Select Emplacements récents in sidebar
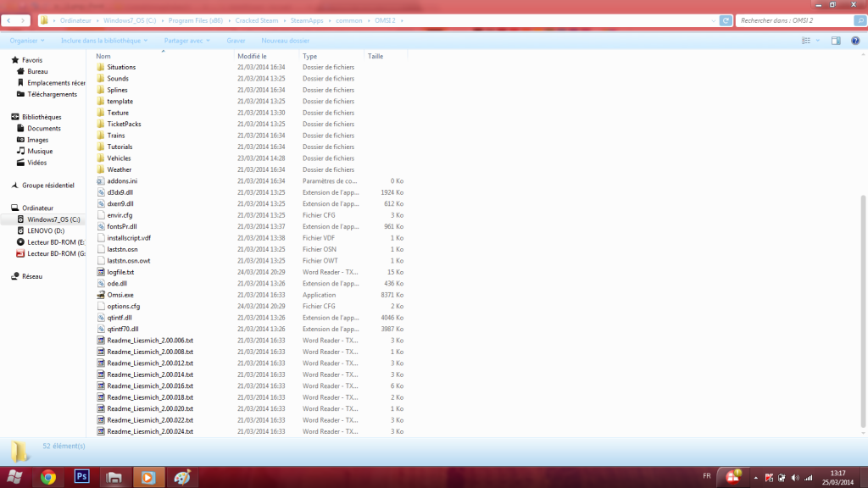Image resolution: width=868 pixels, height=488 pixels. point(56,83)
